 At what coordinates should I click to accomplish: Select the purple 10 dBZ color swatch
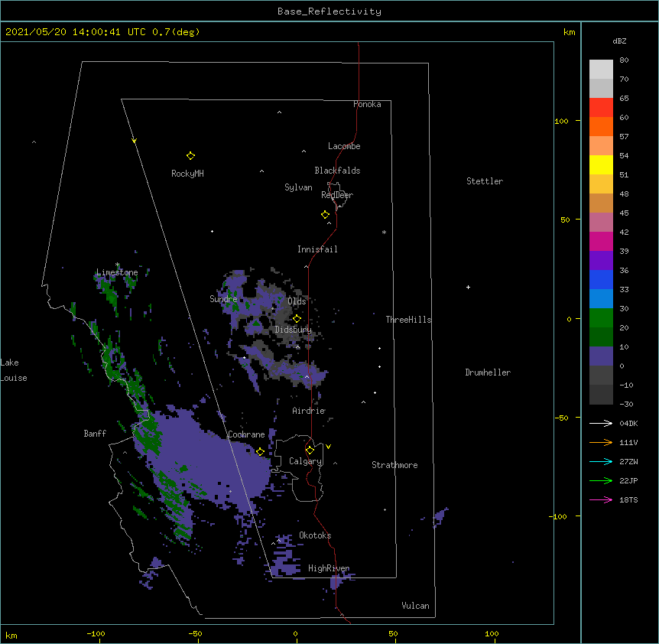(601, 356)
